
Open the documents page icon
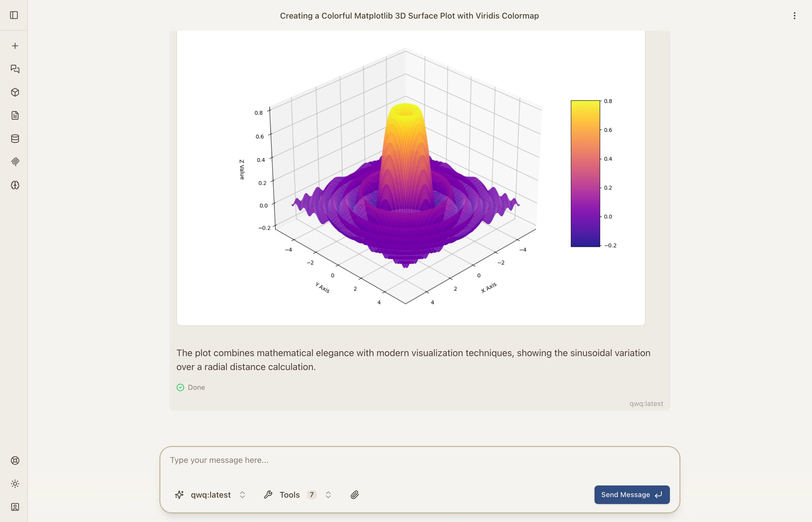[15, 116]
